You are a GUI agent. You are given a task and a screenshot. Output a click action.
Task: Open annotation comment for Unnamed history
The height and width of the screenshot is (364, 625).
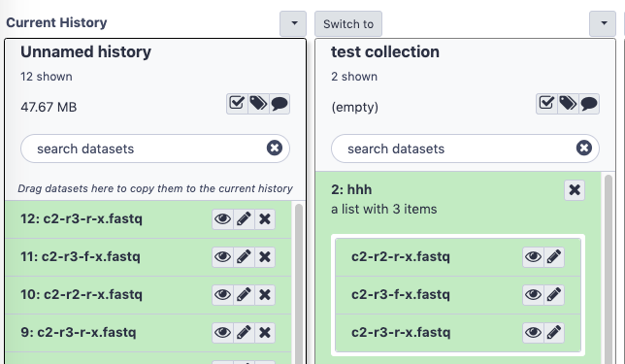click(280, 104)
